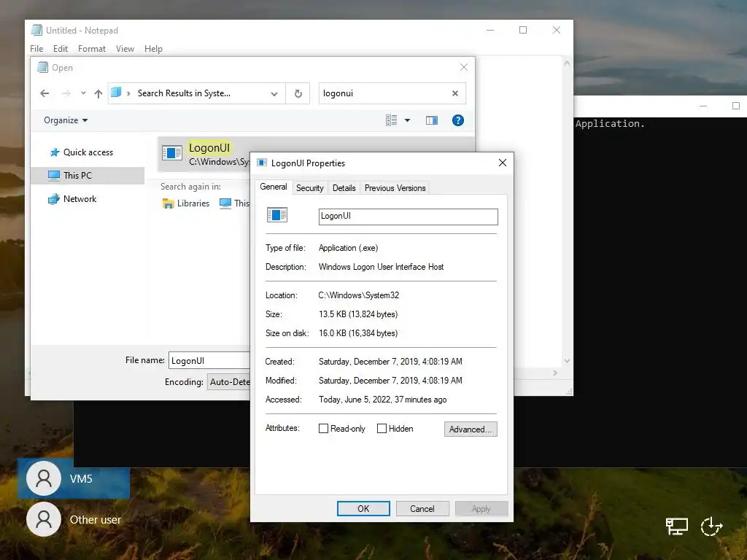
Task: Click the LogonUI file icon in results
Action: 172,153
